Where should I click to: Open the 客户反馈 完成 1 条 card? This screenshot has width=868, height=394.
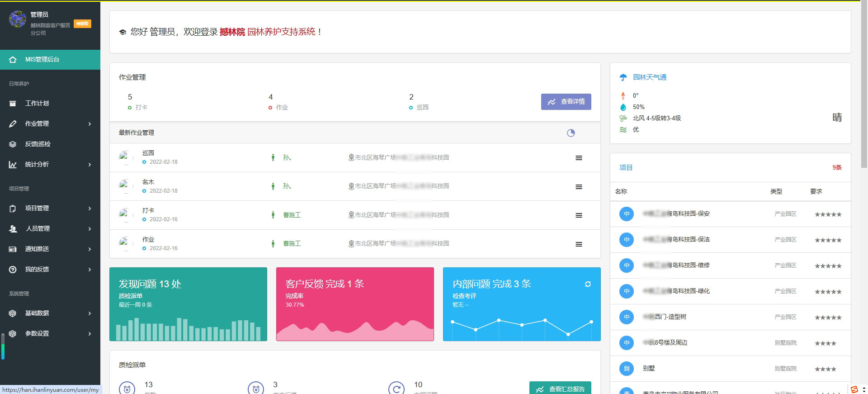pyautogui.click(x=355, y=304)
